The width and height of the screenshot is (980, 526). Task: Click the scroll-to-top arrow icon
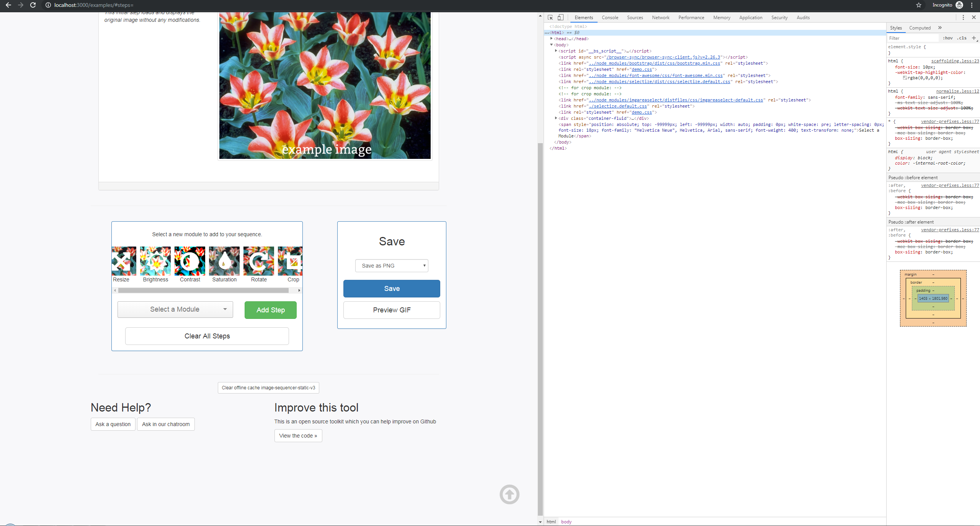[510, 495]
